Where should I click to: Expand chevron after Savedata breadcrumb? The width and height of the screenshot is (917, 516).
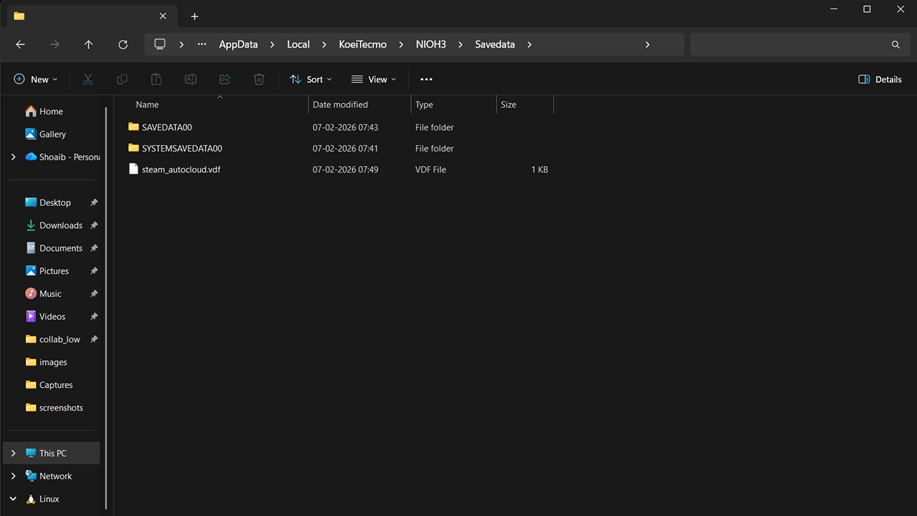(x=529, y=44)
